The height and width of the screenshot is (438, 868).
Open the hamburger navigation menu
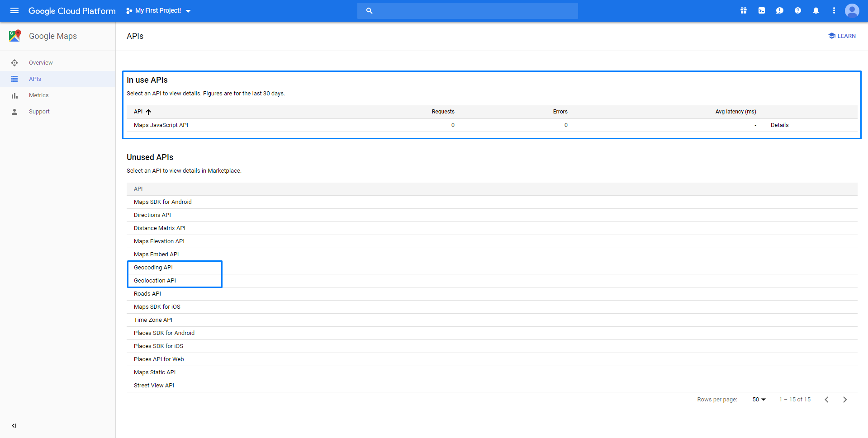tap(14, 10)
